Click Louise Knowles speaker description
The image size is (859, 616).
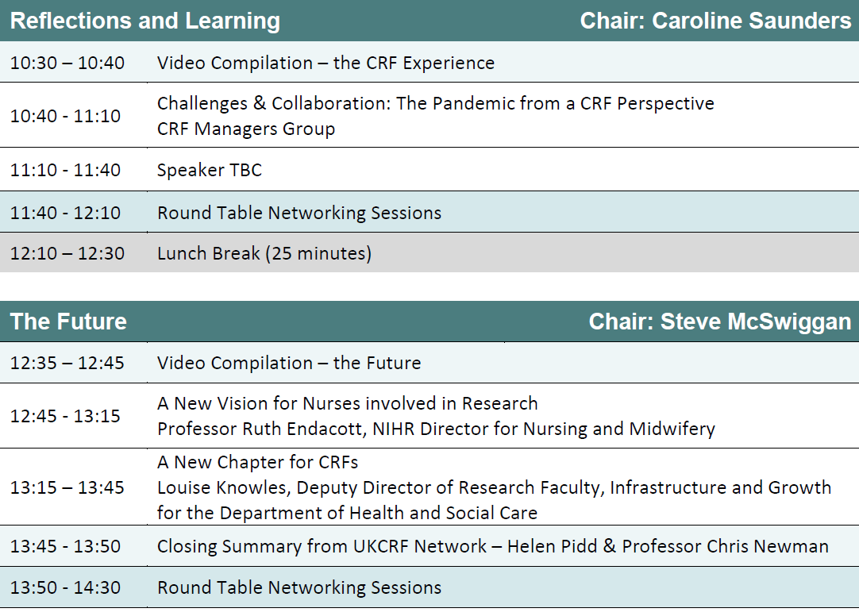494,500
